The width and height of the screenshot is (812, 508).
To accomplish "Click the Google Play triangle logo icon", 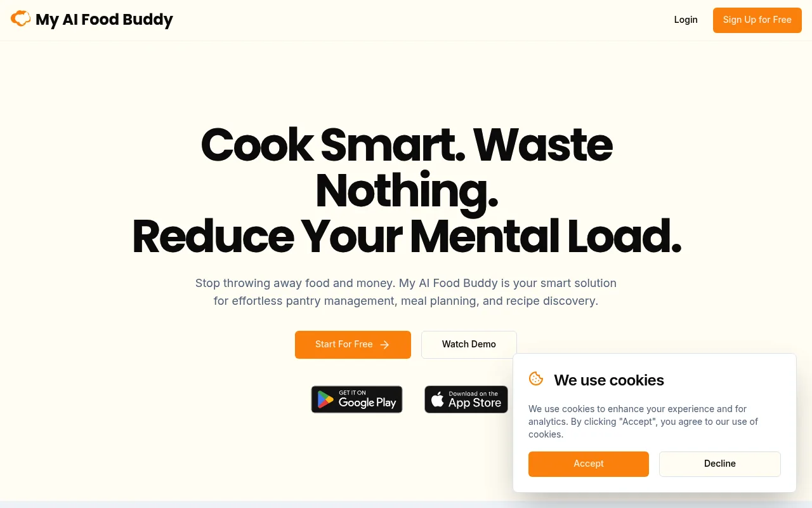I will pyautogui.click(x=325, y=399).
